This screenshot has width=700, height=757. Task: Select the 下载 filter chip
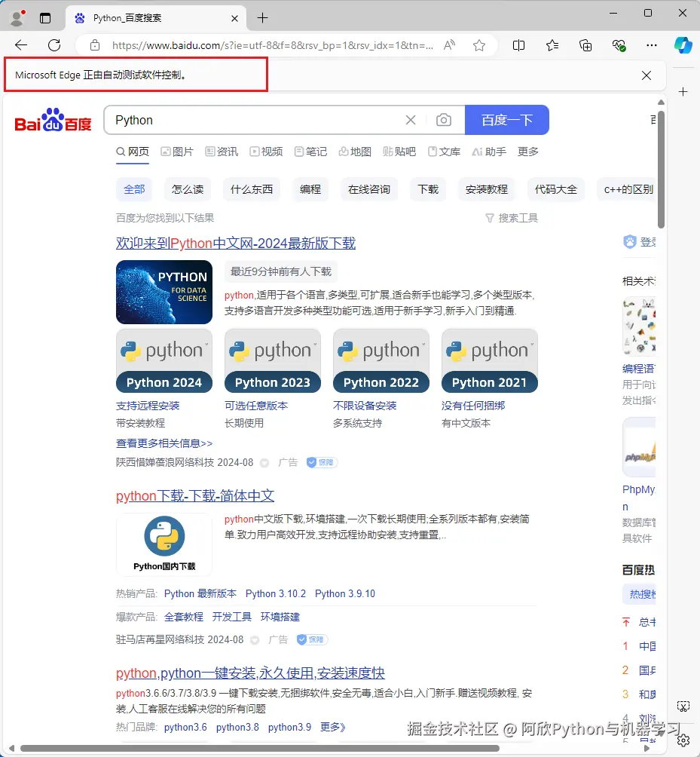(428, 189)
